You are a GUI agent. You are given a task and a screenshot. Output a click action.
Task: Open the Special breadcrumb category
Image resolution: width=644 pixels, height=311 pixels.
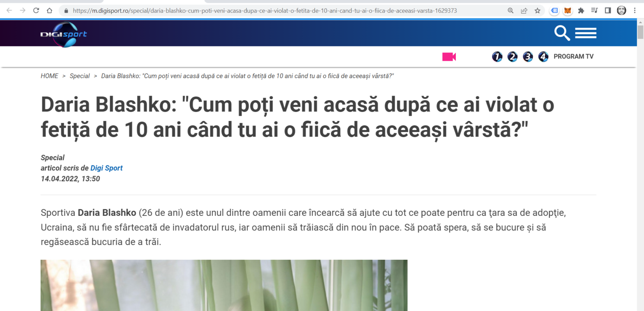(x=80, y=76)
